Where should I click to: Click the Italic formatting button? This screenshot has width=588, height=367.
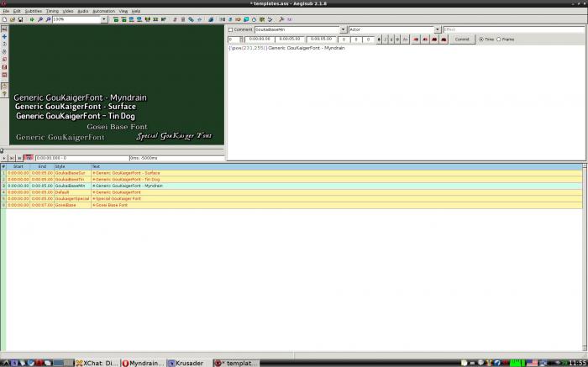click(x=385, y=39)
